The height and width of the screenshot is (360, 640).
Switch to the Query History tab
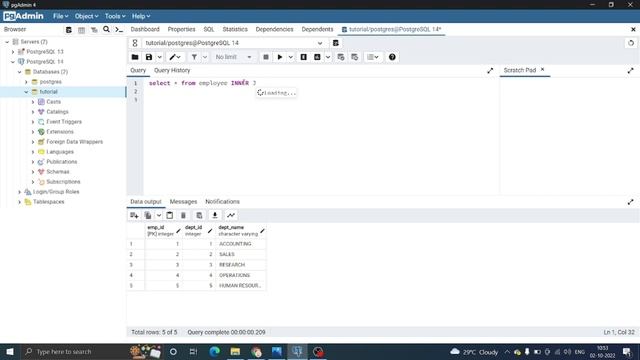pyautogui.click(x=172, y=70)
